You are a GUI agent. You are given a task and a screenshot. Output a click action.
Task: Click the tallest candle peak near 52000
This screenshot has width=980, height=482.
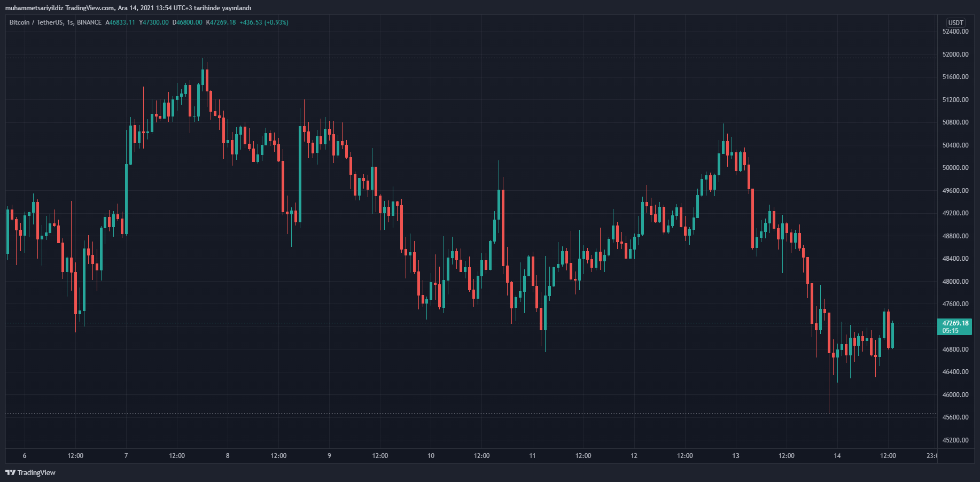tap(203, 60)
